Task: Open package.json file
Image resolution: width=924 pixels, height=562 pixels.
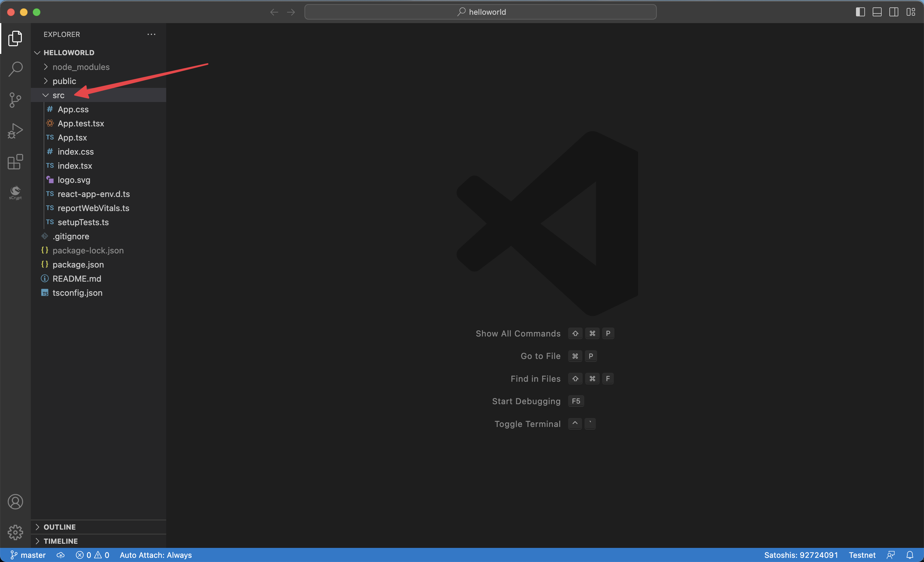Action: (78, 264)
